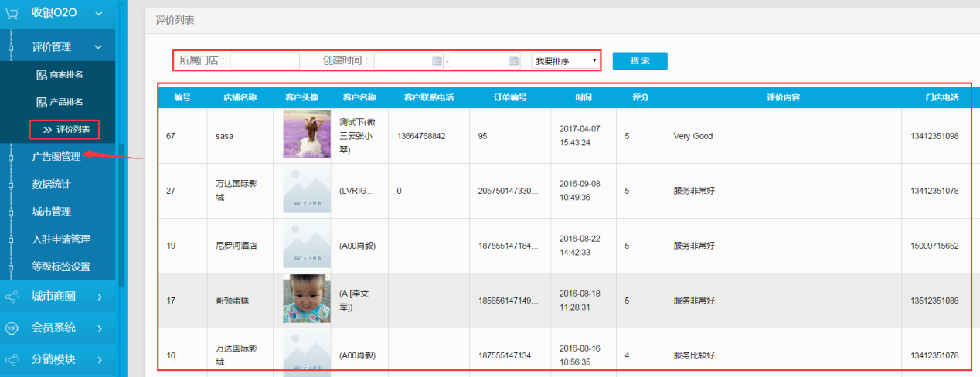Open 入驻申请管理 menu item
The image size is (980, 377).
(x=61, y=239)
